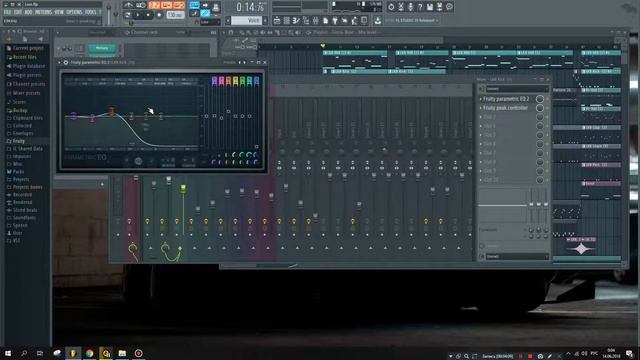Toggle the metronome icon in toolbar
640x360 pixels.
tap(129, 5)
